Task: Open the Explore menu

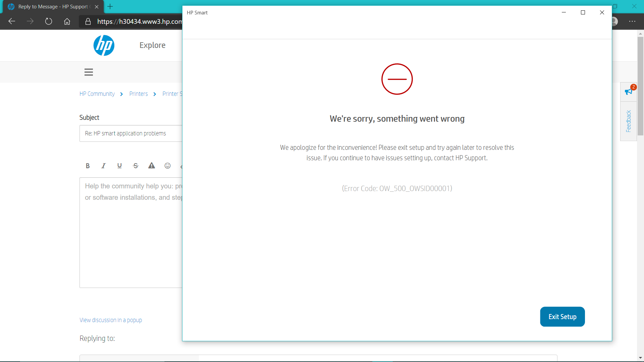Action: click(152, 45)
